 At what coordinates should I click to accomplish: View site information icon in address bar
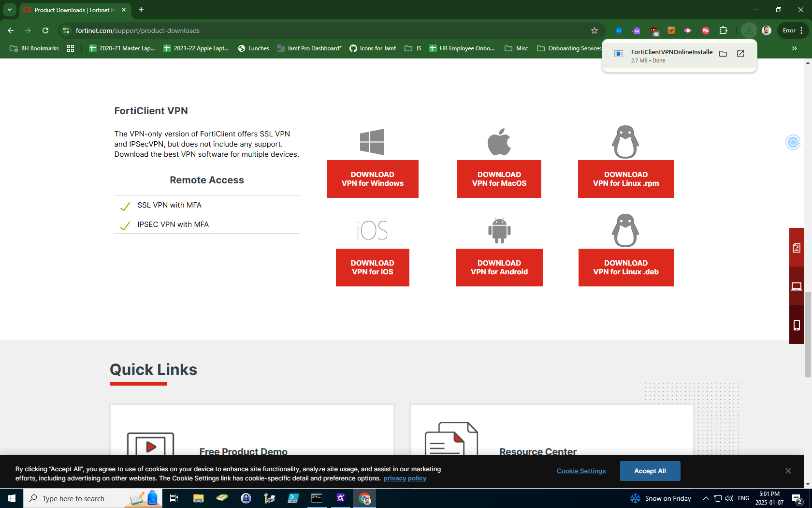click(66, 30)
